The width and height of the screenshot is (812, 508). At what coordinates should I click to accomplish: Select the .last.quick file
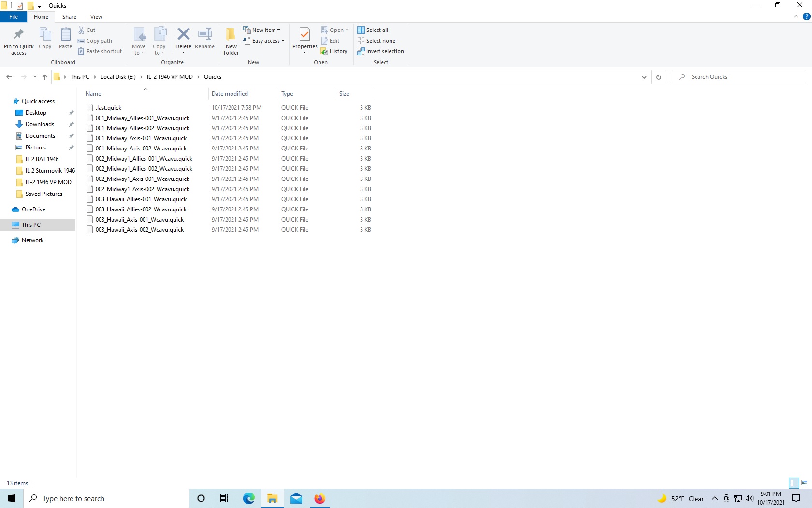tap(108, 108)
